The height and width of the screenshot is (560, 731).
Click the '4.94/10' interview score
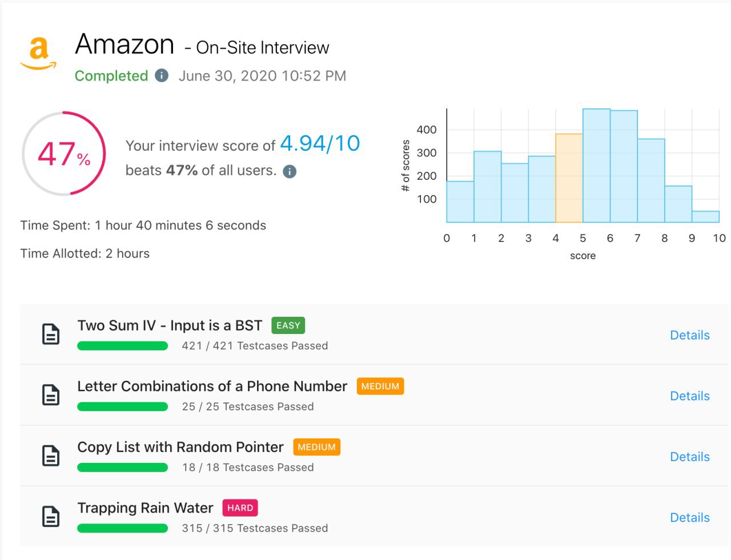(320, 143)
